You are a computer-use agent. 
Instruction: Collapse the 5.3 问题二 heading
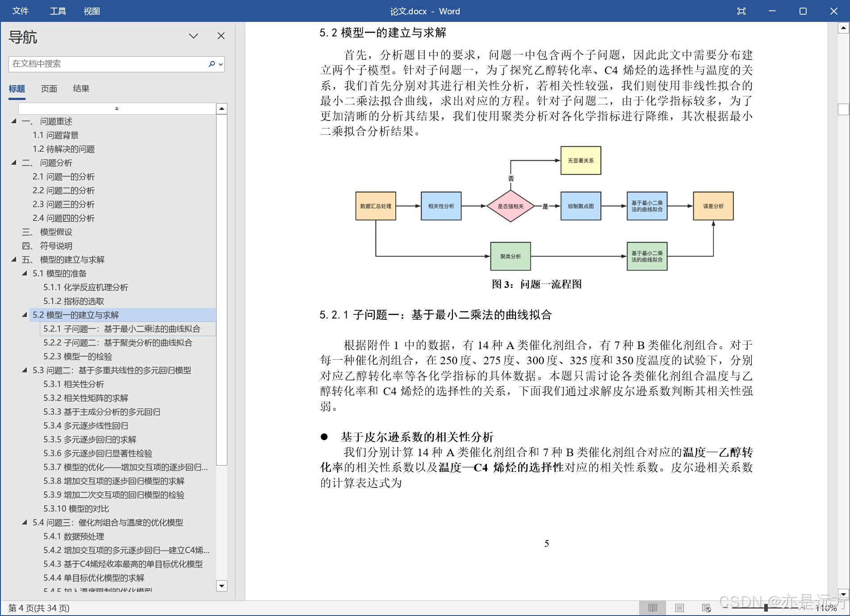[25, 370]
